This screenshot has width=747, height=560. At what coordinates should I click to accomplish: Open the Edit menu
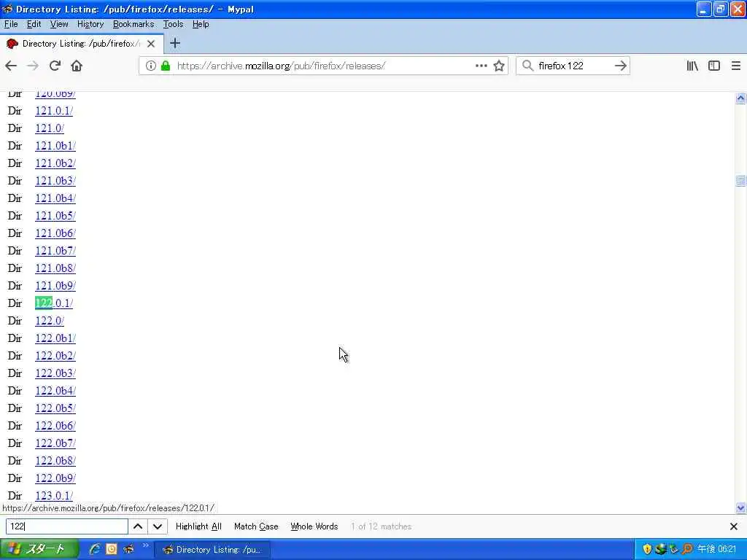34,24
